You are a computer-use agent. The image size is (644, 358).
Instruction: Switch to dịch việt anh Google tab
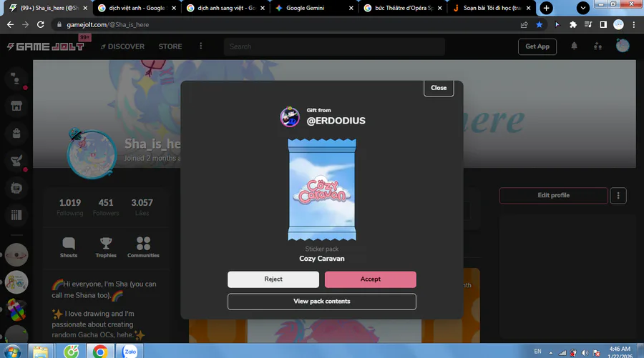137,8
